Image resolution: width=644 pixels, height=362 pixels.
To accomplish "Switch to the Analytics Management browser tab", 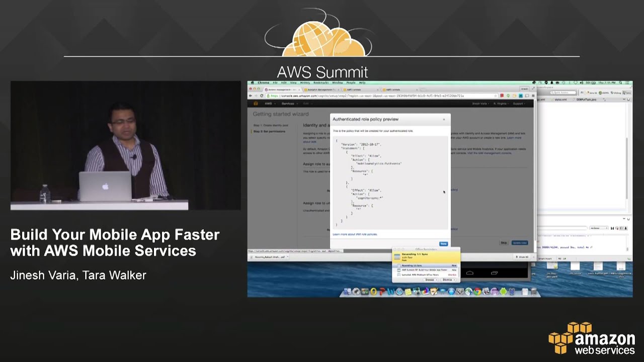I will (322, 89).
